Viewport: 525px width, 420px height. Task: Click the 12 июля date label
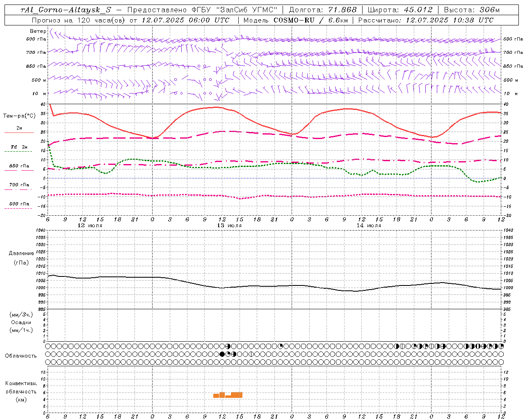click(90, 226)
